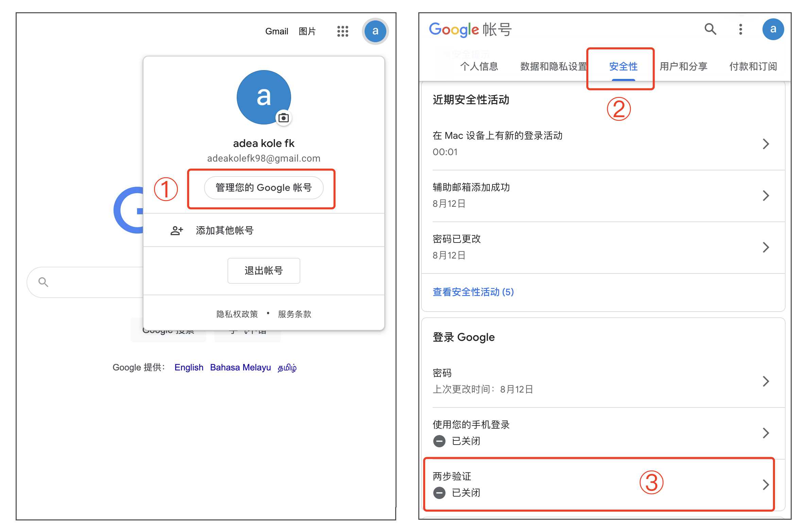Open the 付款和订阅 tab

pos(753,67)
